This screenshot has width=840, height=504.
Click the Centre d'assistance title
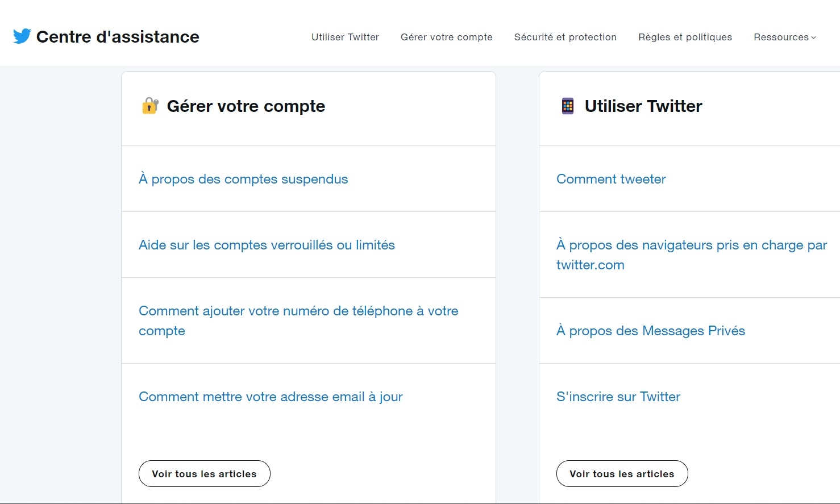pyautogui.click(x=118, y=37)
